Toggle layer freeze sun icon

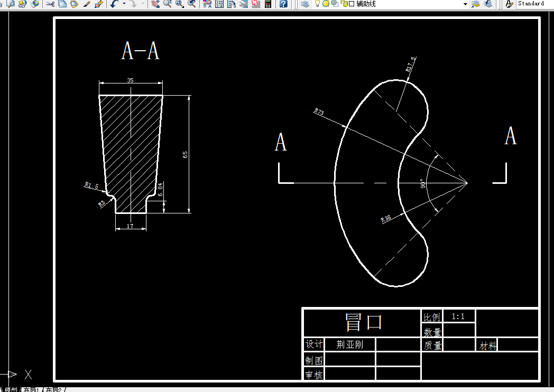[x=326, y=4]
